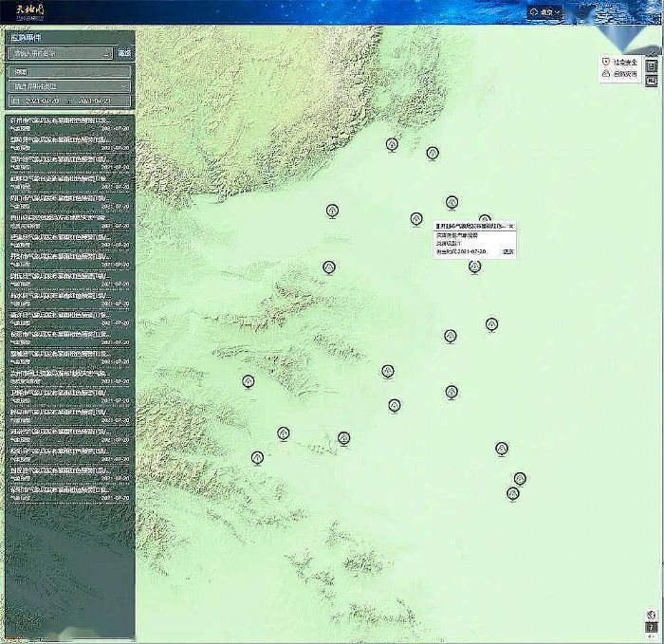The height and width of the screenshot is (644, 664).
Task: Expand the event type dropdown in the sidebar
Action: (x=69, y=86)
